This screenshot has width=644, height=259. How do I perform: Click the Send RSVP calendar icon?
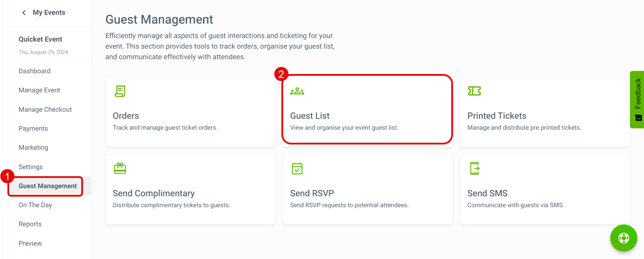[x=297, y=168]
